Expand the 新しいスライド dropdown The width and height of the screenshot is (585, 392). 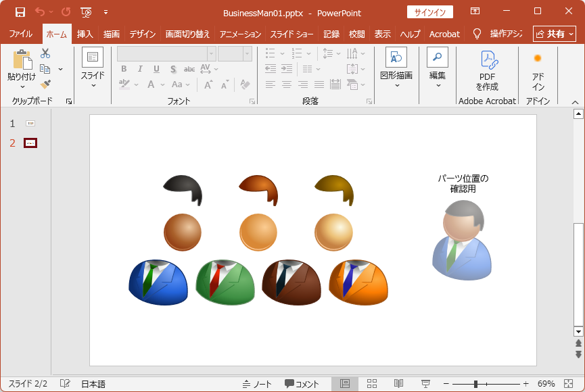coord(93,85)
